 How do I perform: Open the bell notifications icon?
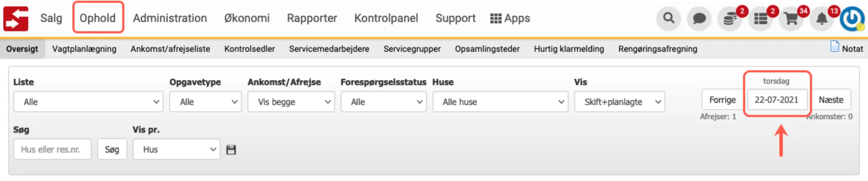(822, 18)
